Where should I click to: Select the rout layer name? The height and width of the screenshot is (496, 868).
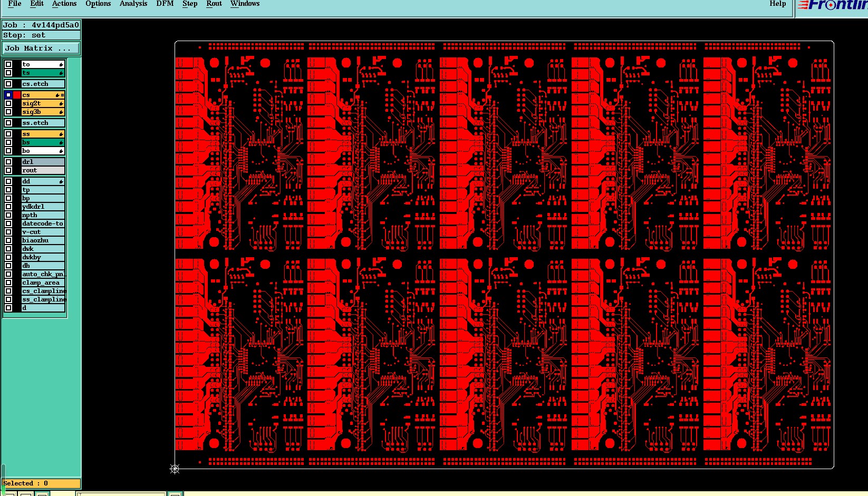click(43, 170)
